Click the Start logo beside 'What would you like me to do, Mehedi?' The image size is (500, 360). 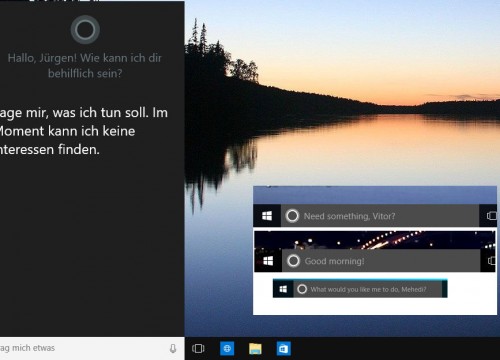pyautogui.click(x=283, y=289)
